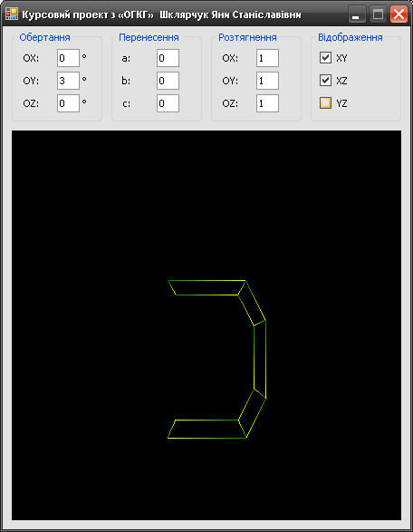Click the rotation OX angle input field
The height and width of the screenshot is (532, 413).
[x=68, y=58]
